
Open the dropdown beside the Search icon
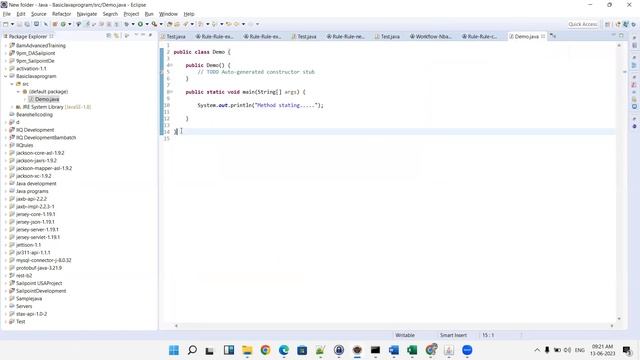[x=192, y=24]
